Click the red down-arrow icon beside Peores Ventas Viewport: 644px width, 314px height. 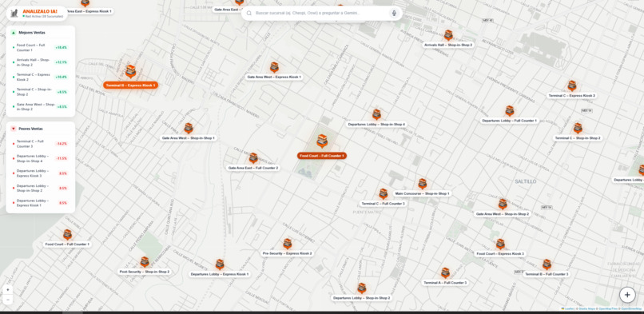tap(14, 129)
